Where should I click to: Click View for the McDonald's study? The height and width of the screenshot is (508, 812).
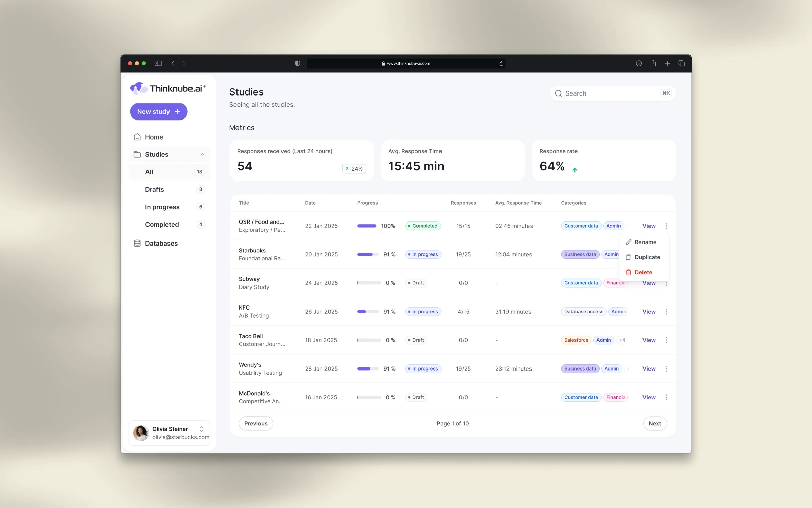649,397
